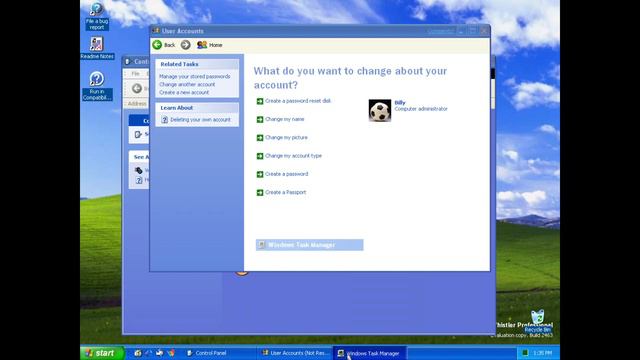Open the Run in Compatibility desktop icon
Image resolution: width=640 pixels, height=360 pixels.
(97, 86)
